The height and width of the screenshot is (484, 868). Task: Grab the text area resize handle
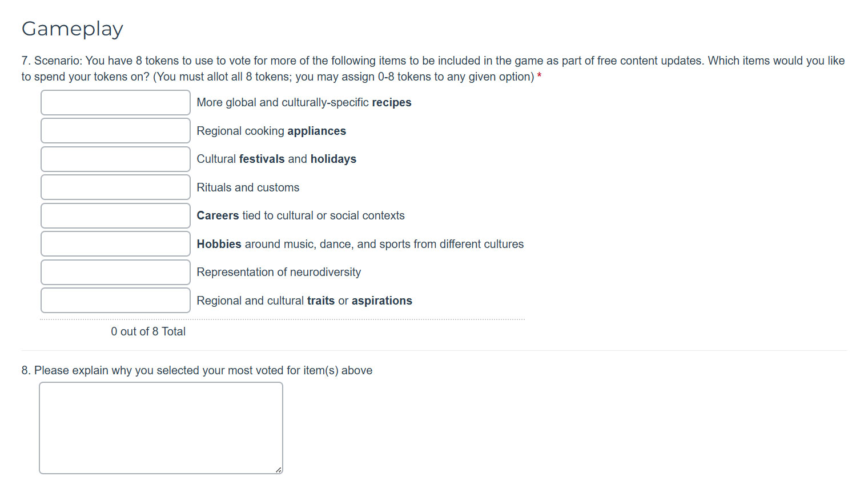pyautogui.click(x=278, y=470)
